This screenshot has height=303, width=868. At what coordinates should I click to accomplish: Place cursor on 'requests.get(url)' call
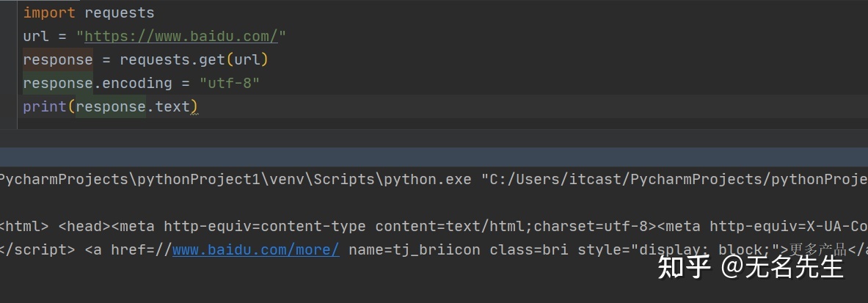[194, 60]
